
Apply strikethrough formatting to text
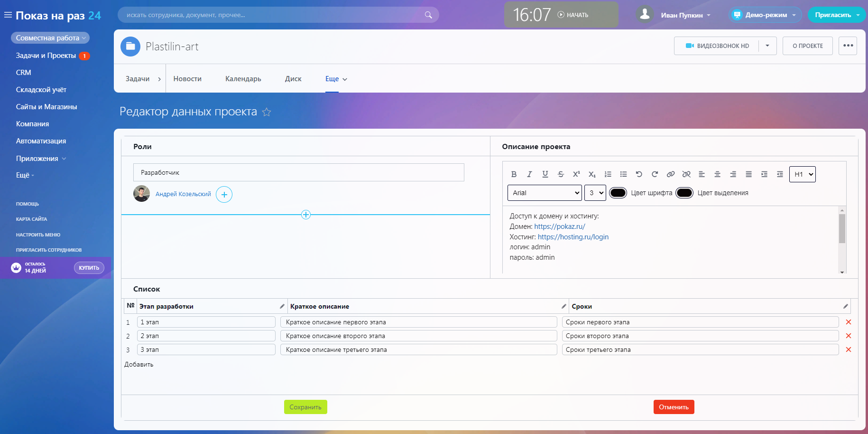coord(561,174)
